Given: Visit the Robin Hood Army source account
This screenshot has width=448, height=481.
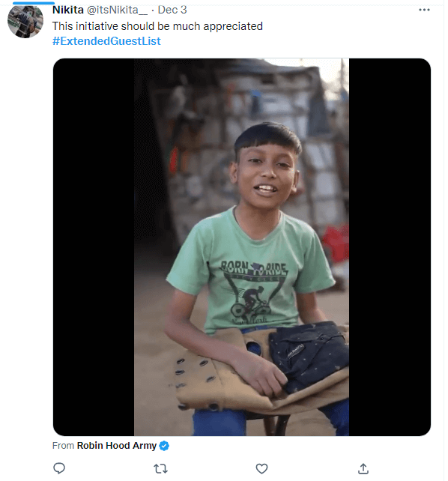Looking at the screenshot, I should pyautogui.click(x=117, y=446).
